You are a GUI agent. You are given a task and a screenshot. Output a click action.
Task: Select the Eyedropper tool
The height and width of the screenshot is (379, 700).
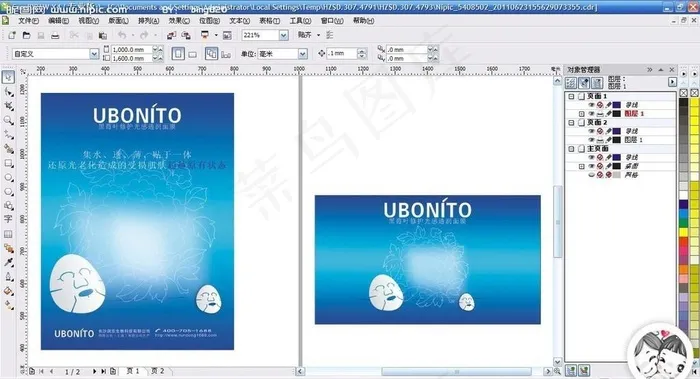8,262
